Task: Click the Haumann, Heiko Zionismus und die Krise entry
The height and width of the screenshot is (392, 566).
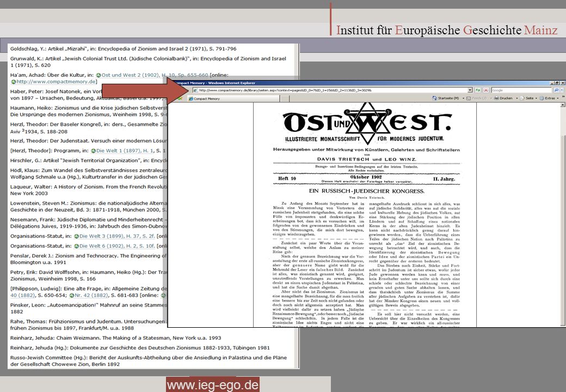Action: [88, 111]
